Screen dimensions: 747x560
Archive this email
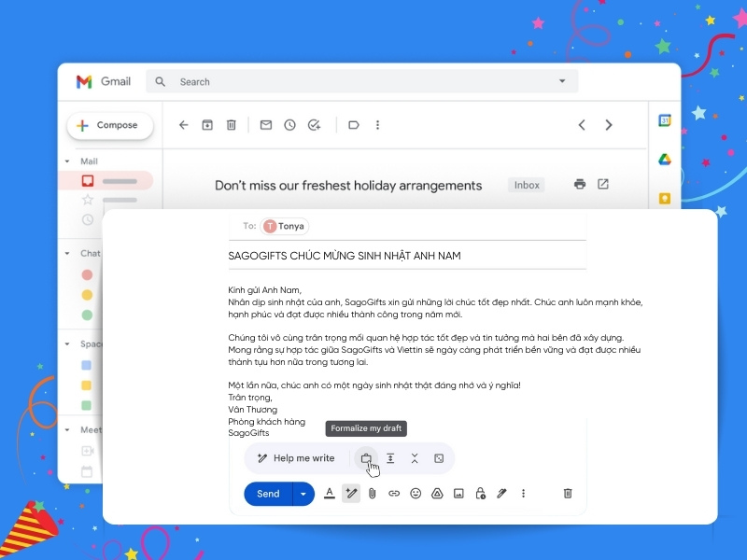207,125
